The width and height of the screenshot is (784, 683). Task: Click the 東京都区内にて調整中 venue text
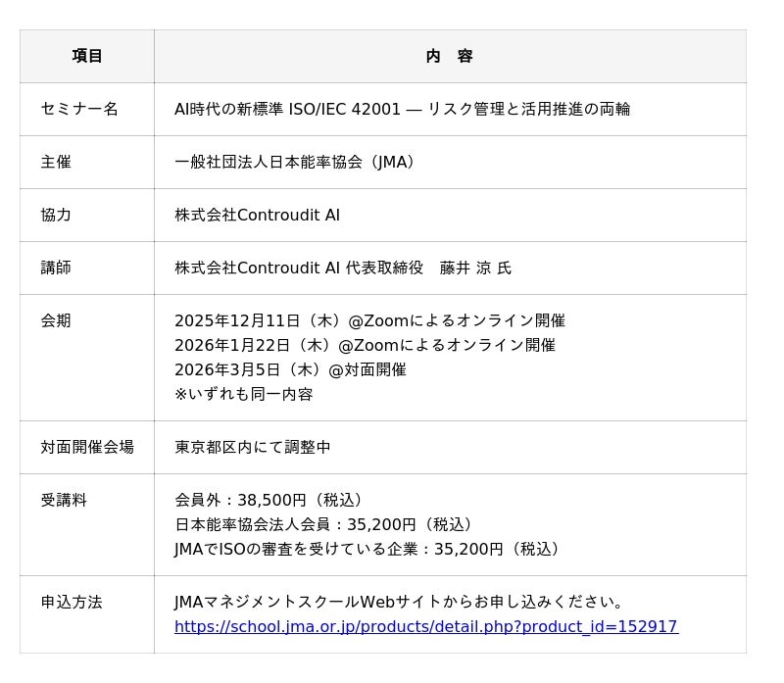[253, 447]
